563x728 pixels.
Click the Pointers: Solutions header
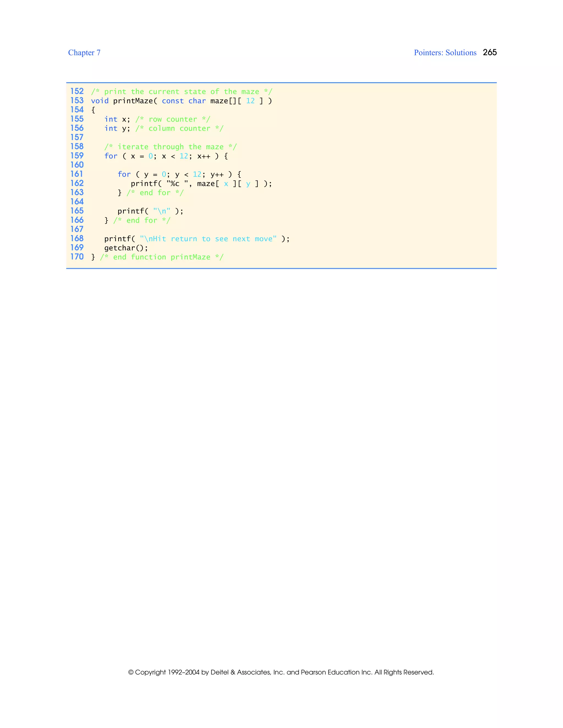click(x=445, y=53)
